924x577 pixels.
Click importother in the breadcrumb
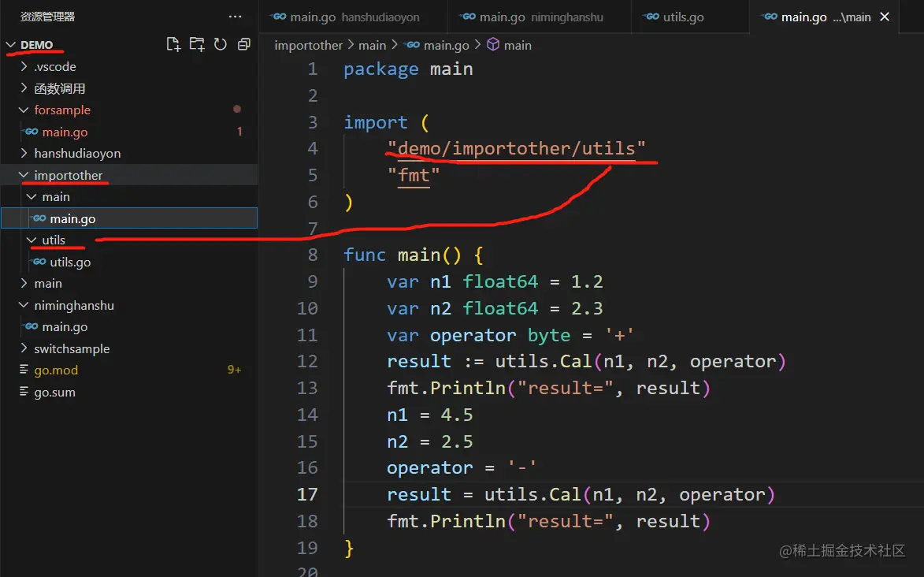coord(308,45)
